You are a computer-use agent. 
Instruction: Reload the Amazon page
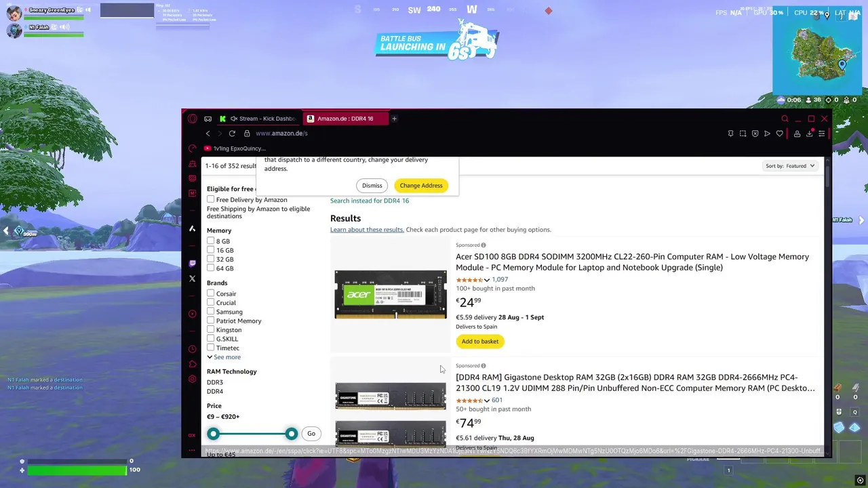[232, 134]
